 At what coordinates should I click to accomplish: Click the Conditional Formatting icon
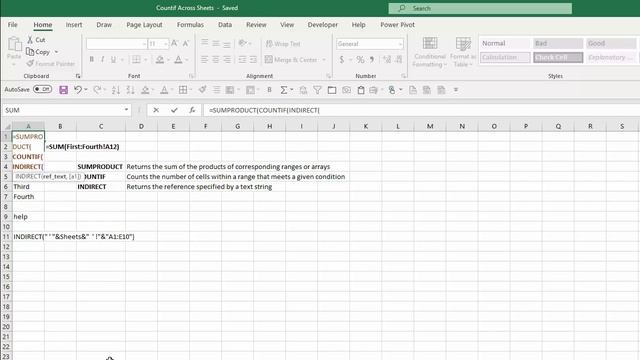pyautogui.click(x=429, y=43)
